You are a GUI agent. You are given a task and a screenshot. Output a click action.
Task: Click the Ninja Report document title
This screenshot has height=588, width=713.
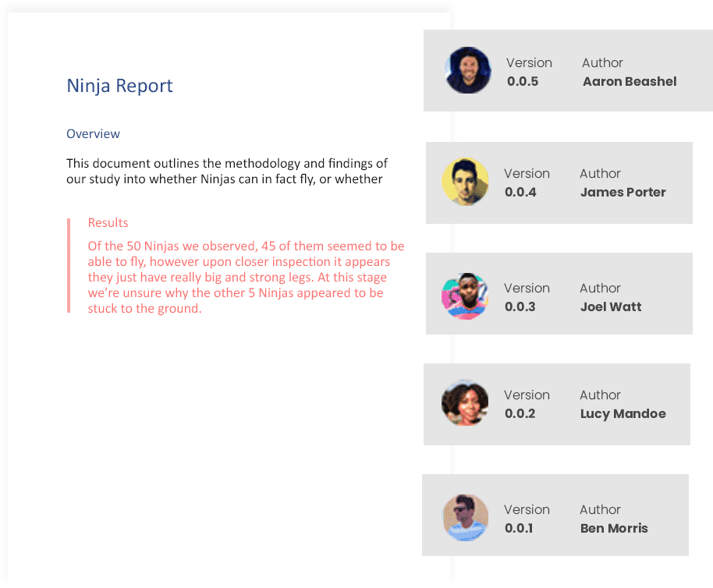pyautogui.click(x=119, y=86)
